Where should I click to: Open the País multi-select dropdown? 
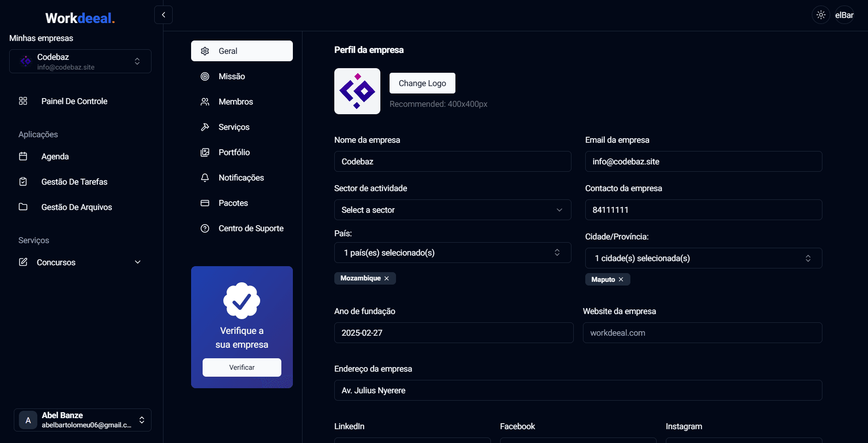[453, 253]
